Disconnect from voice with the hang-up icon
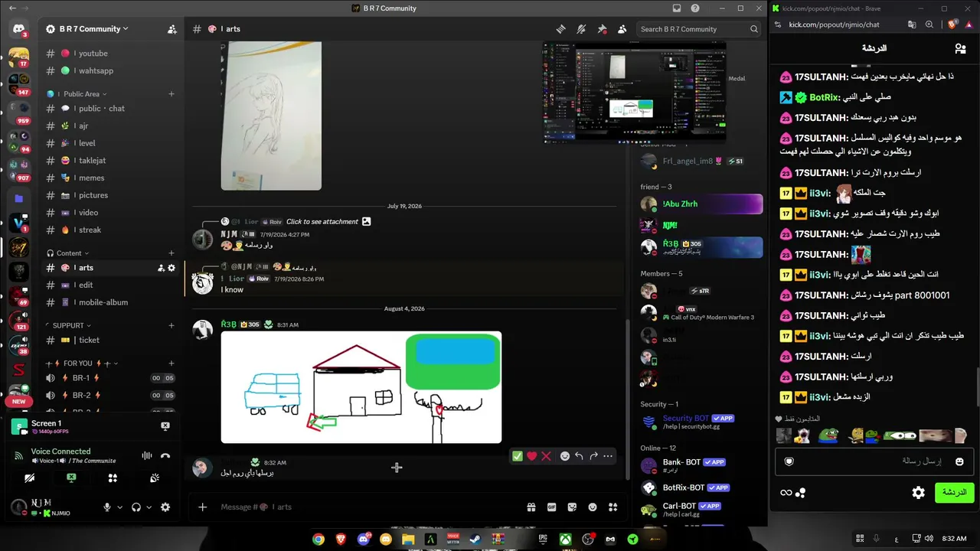The width and height of the screenshot is (980, 551). coord(165,455)
